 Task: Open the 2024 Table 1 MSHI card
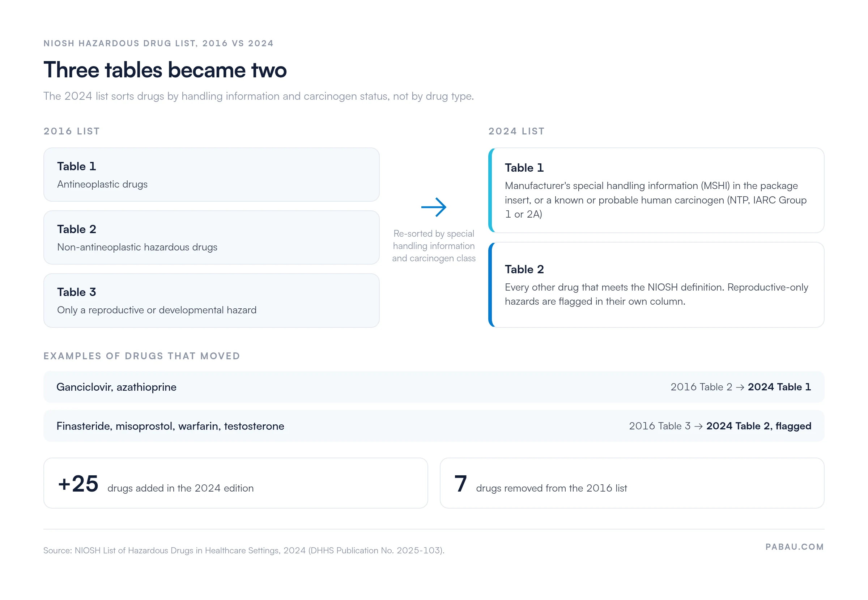click(x=656, y=190)
